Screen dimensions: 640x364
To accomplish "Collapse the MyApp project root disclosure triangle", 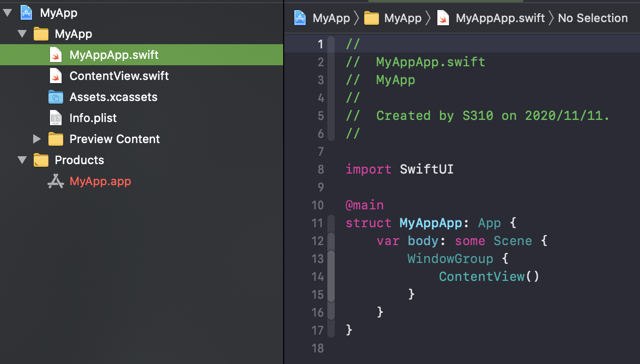I will click(x=7, y=13).
